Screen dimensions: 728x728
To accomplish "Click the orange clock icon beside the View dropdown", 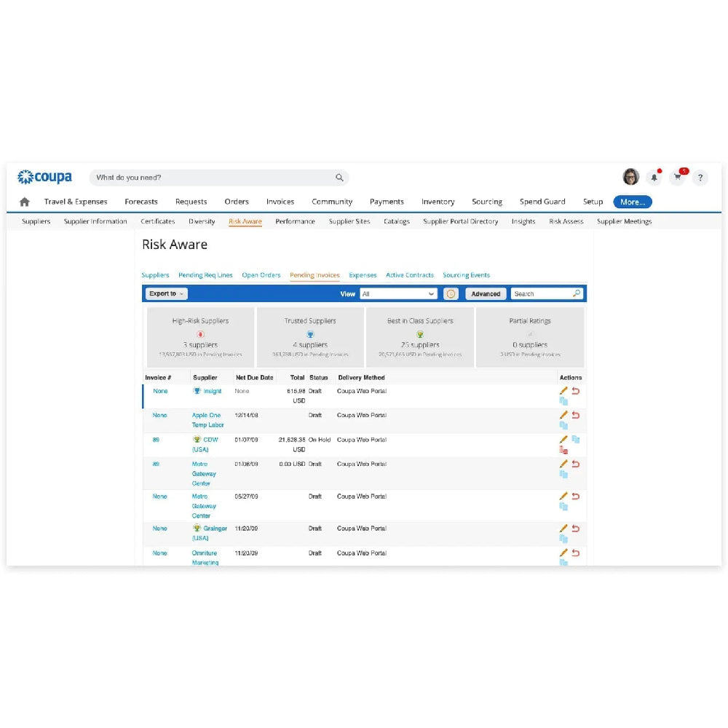I will [451, 294].
